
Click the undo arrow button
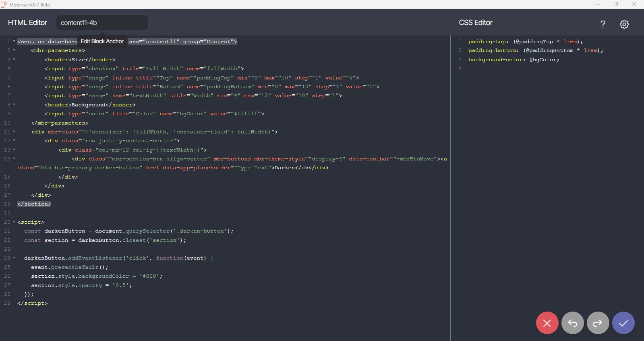point(572,323)
